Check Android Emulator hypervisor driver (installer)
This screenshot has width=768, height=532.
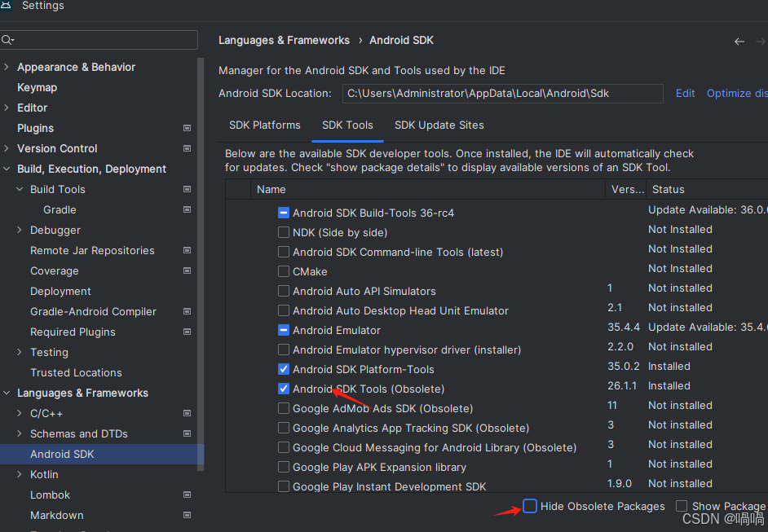point(284,350)
